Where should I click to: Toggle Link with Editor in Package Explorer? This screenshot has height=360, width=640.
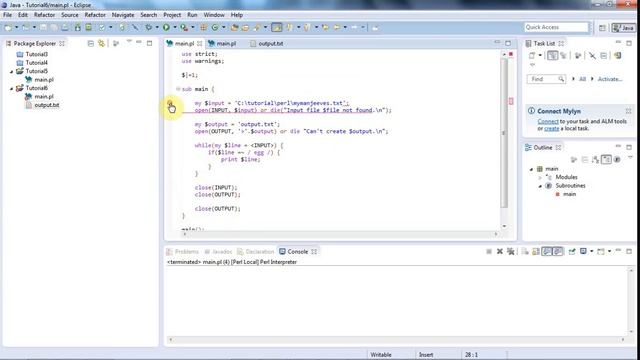pyautogui.click(x=101, y=43)
